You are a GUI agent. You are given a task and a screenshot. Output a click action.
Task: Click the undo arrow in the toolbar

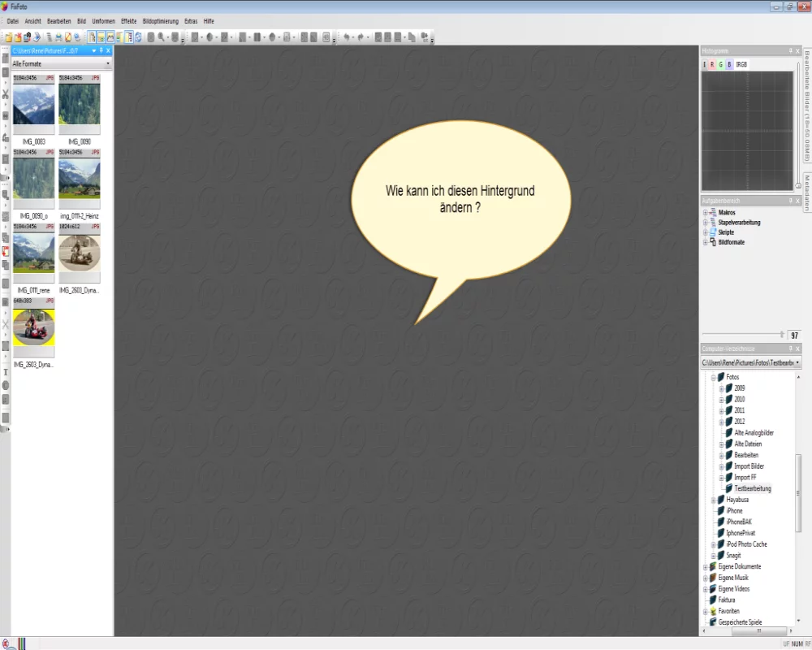pos(347,37)
